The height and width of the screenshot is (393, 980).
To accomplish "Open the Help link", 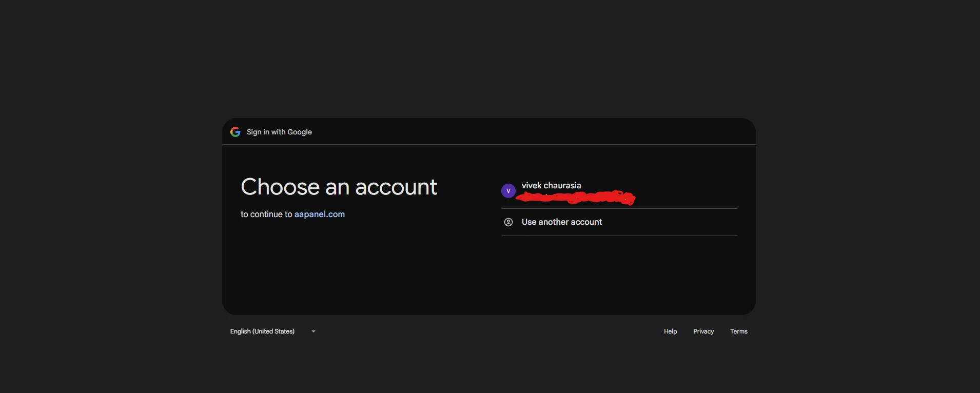I will (x=670, y=331).
